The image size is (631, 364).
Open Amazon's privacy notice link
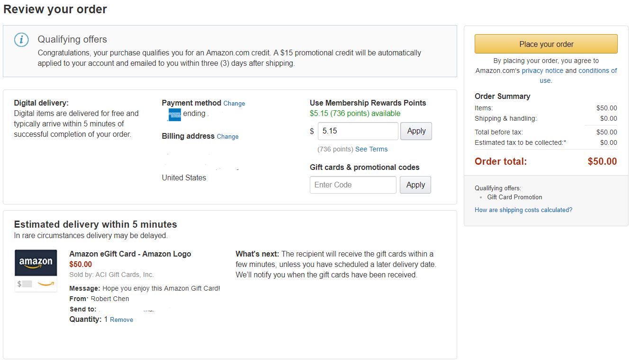(542, 71)
